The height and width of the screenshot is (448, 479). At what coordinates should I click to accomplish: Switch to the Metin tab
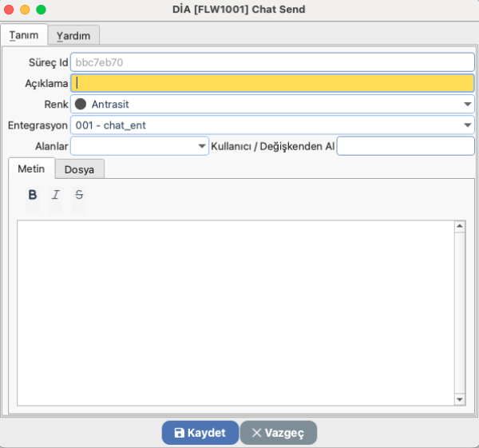(31, 169)
